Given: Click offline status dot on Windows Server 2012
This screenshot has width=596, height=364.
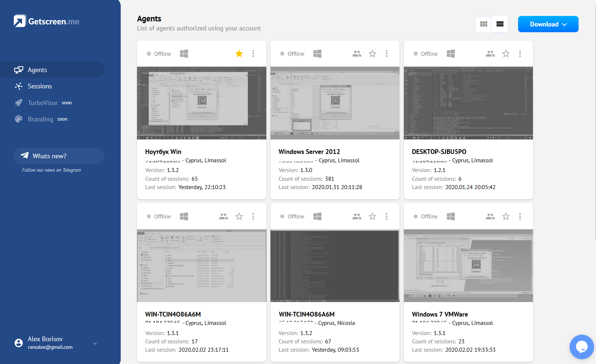Looking at the screenshot, I should (282, 54).
